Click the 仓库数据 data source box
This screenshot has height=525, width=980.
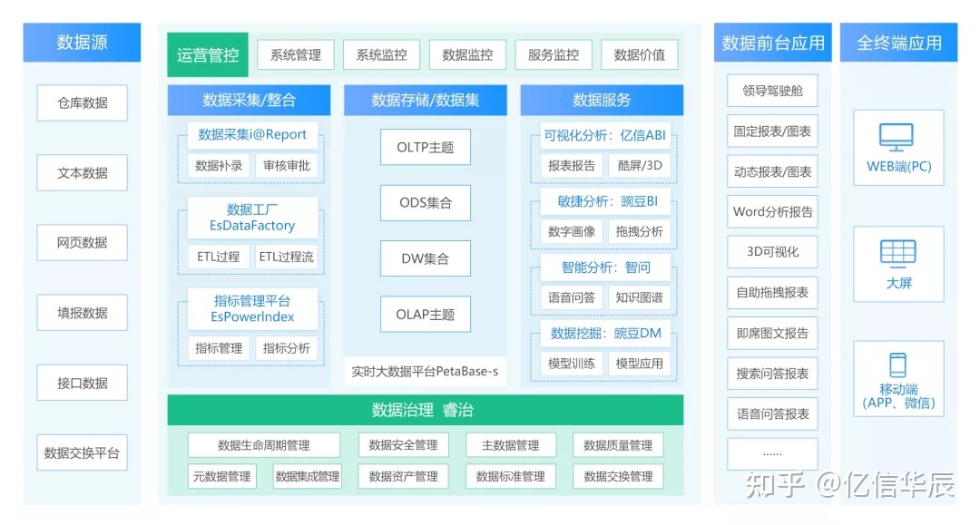[82, 102]
